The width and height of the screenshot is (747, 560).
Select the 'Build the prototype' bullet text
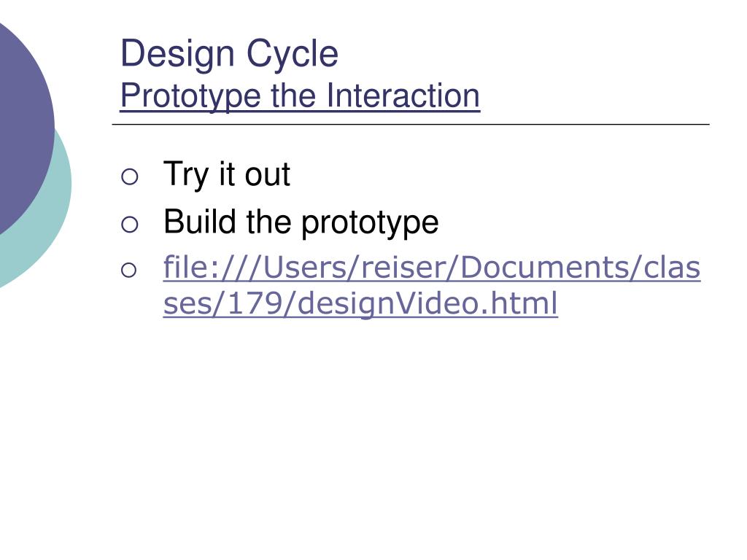301,222
